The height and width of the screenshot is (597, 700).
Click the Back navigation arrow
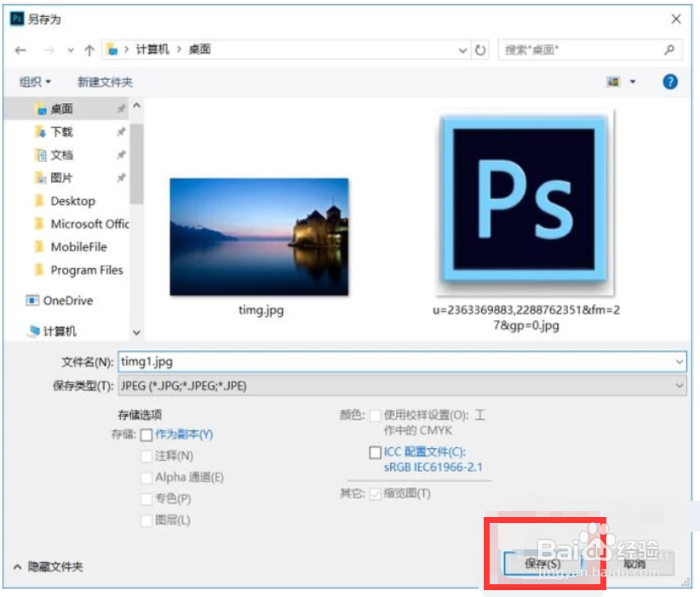coord(20,50)
